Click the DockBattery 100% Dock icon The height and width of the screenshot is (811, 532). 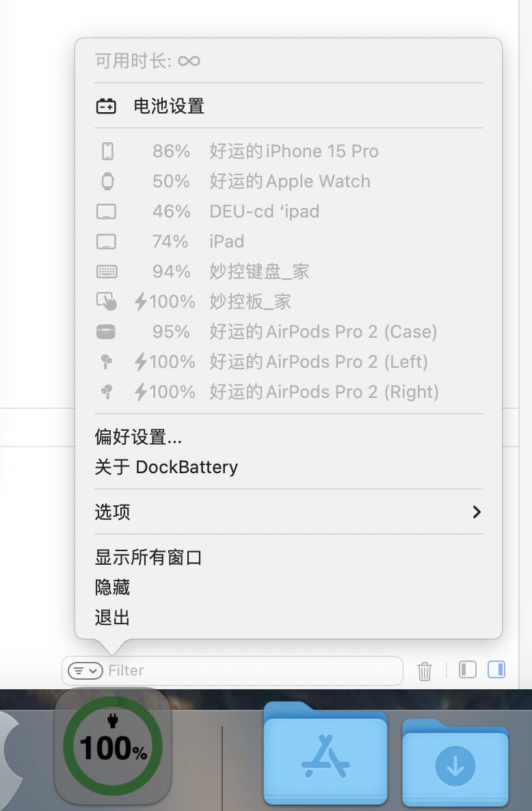pos(113,746)
